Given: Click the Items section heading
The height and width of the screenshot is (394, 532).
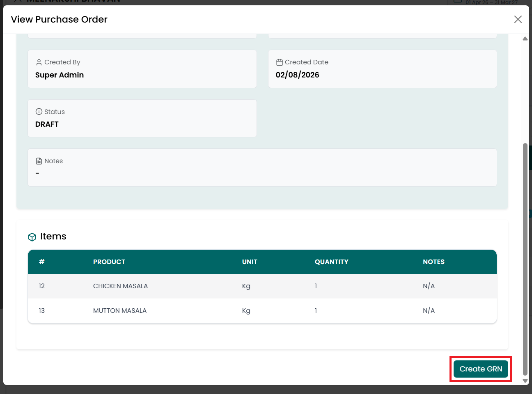Looking at the screenshot, I should [x=53, y=237].
